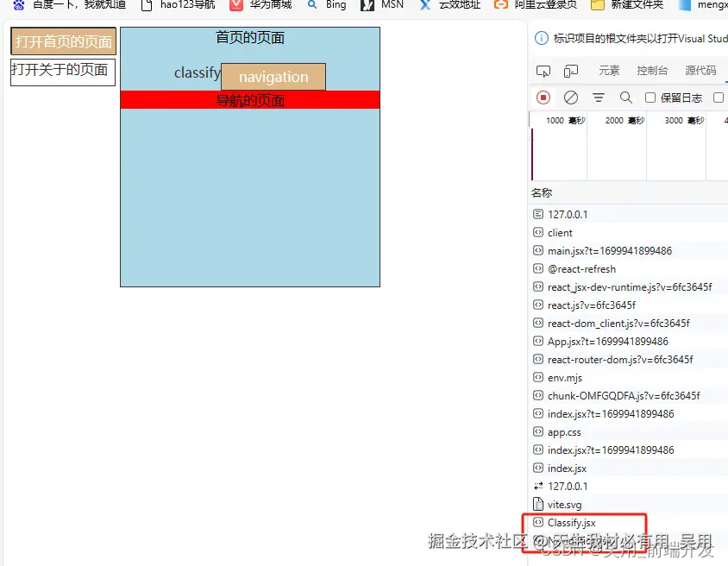Open the 云效地址 bookmark
728x566 pixels.
coord(449,5)
